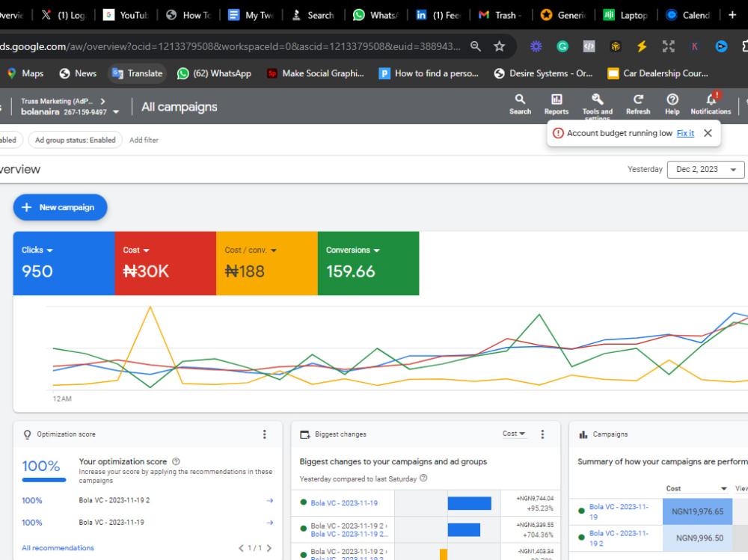Open All recommendations link

pyautogui.click(x=58, y=547)
